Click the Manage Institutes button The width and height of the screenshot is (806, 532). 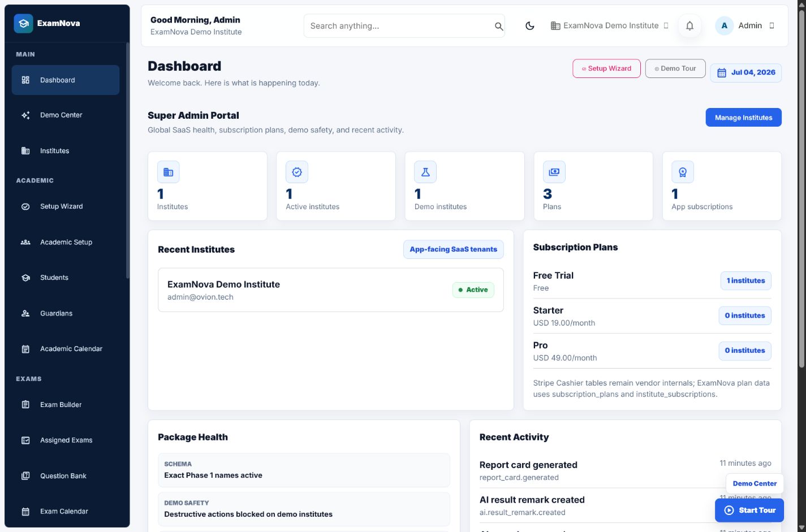pyautogui.click(x=743, y=118)
